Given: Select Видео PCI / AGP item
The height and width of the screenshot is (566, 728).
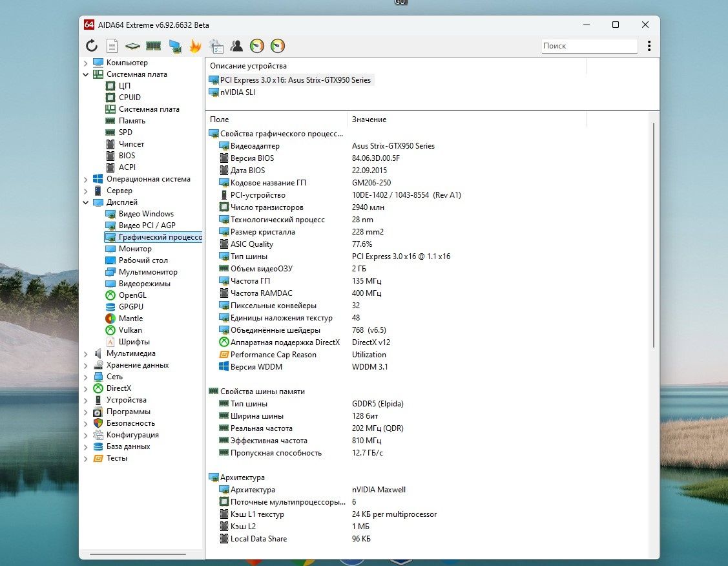Looking at the screenshot, I should 147,225.
